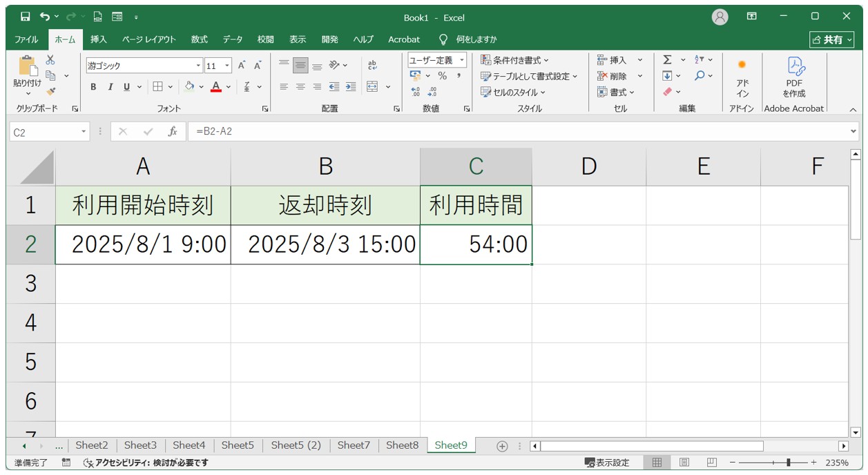
Task: Add a new sheet with the plus icon
Action: (x=502, y=446)
